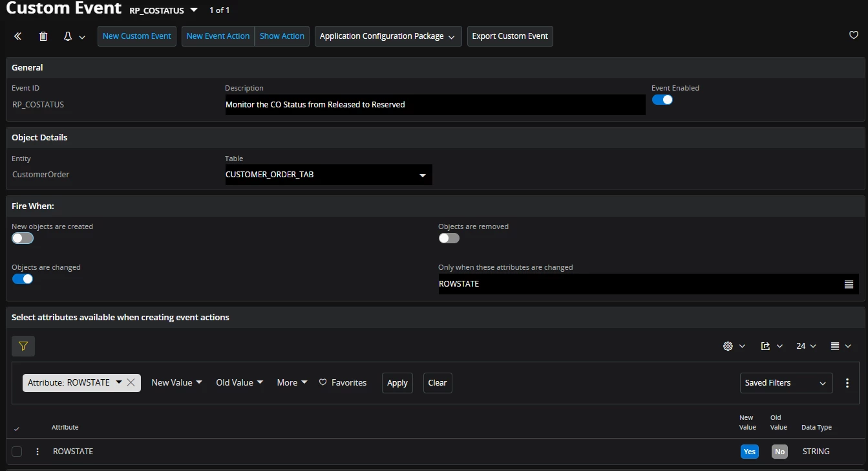Click the heart favorite icon at top right
This screenshot has width=868, height=471.
click(x=853, y=36)
